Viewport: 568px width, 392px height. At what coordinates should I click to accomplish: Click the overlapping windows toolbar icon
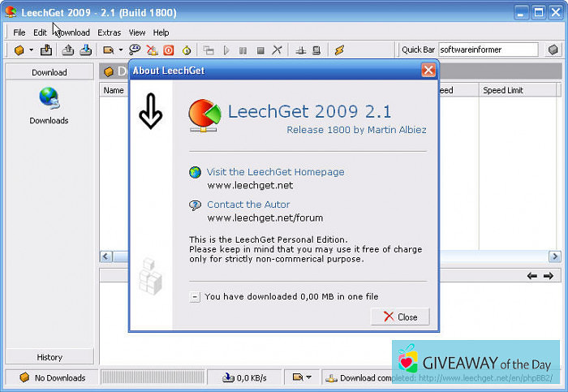209,50
